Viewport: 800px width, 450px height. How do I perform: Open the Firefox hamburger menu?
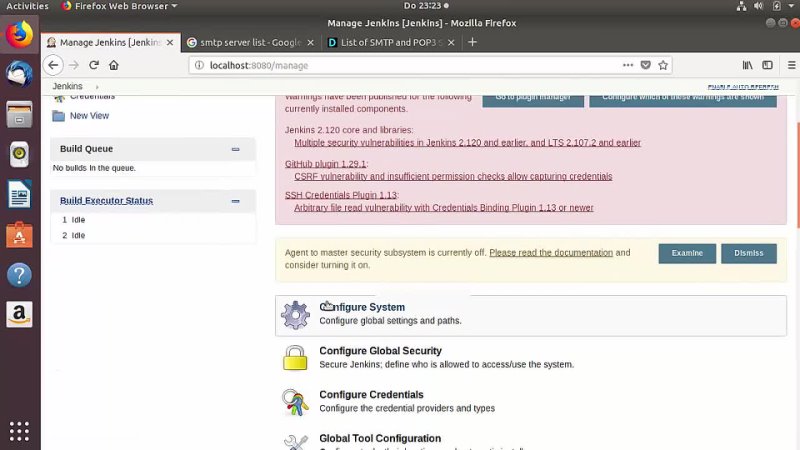coord(791,65)
